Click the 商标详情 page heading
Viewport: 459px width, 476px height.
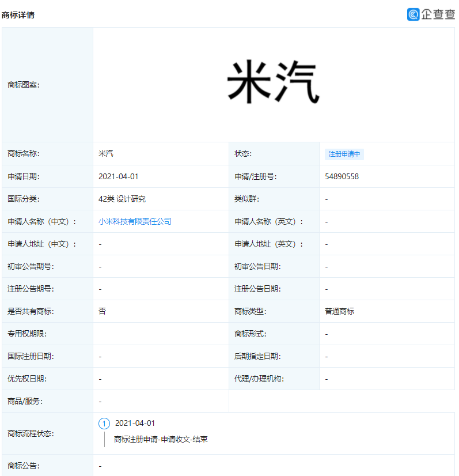point(18,15)
